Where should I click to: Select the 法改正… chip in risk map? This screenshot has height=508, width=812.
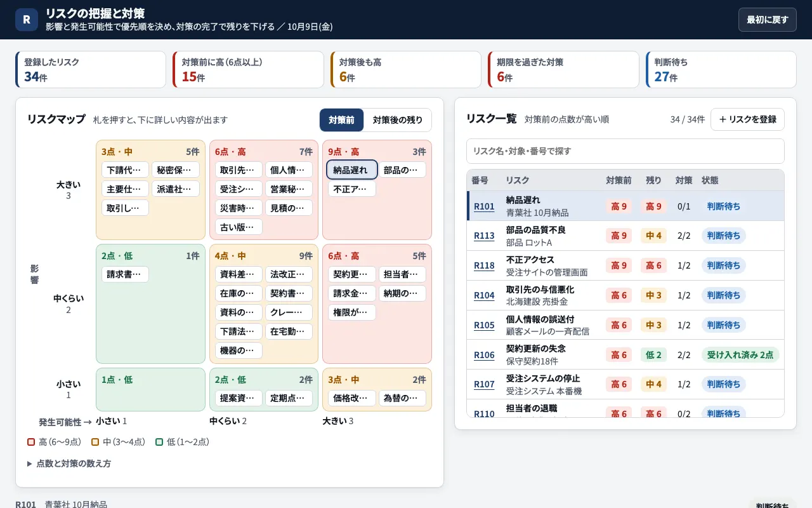click(x=289, y=274)
